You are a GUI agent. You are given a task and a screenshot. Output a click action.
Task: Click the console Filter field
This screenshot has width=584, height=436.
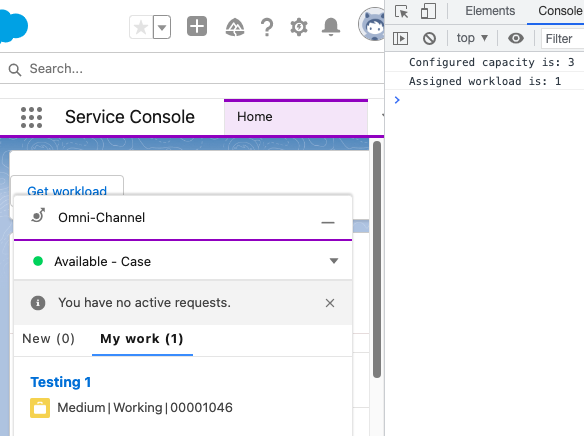pyautogui.click(x=563, y=39)
